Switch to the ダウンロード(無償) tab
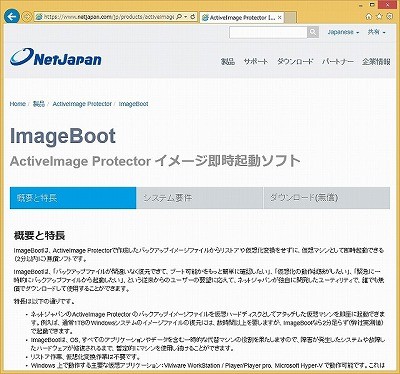 tap(327, 198)
